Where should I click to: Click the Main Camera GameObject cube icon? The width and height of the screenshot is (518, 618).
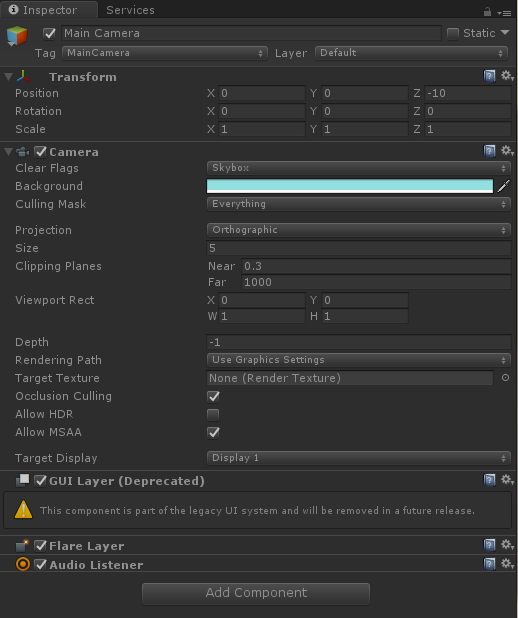pos(17,36)
